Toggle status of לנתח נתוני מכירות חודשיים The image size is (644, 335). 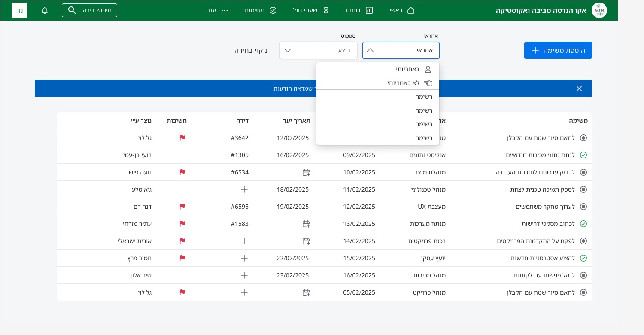pyautogui.click(x=583, y=155)
